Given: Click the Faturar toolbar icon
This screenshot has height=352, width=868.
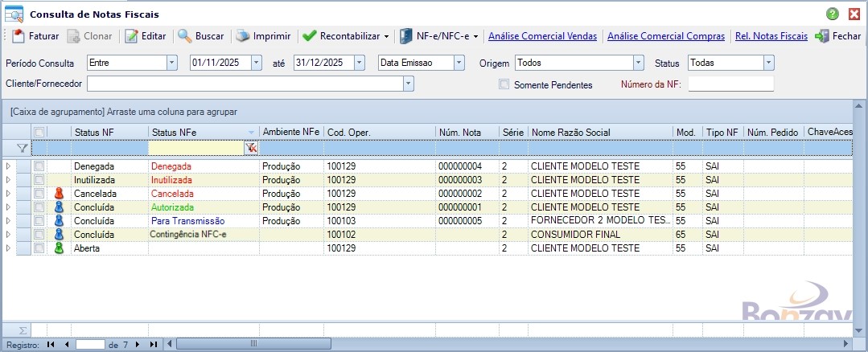Looking at the screenshot, I should tap(19, 36).
